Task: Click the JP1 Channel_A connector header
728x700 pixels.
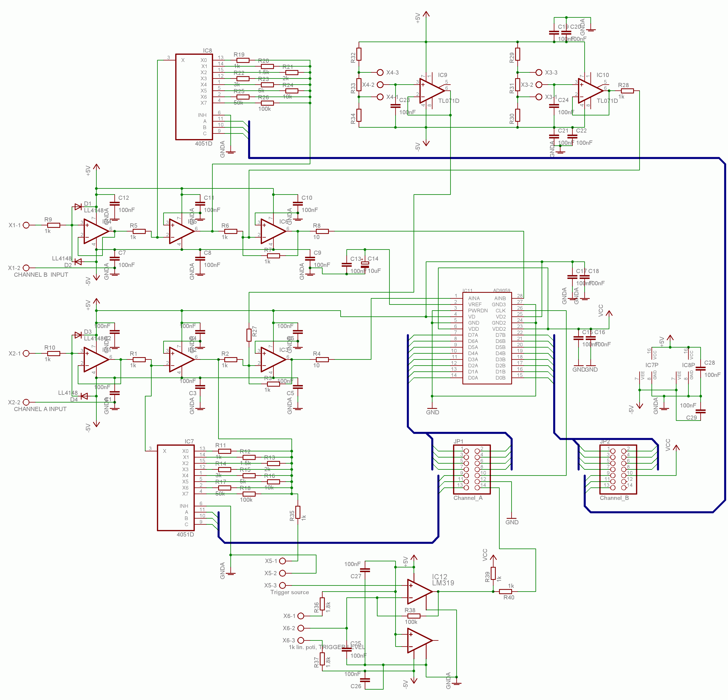Action: click(x=472, y=469)
